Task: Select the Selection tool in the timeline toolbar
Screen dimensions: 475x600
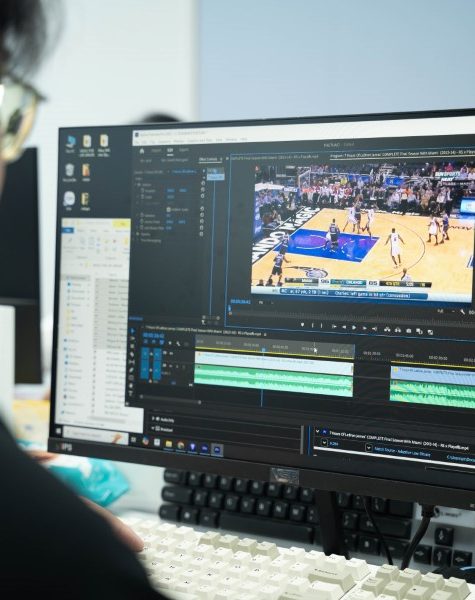Action: tap(132, 331)
